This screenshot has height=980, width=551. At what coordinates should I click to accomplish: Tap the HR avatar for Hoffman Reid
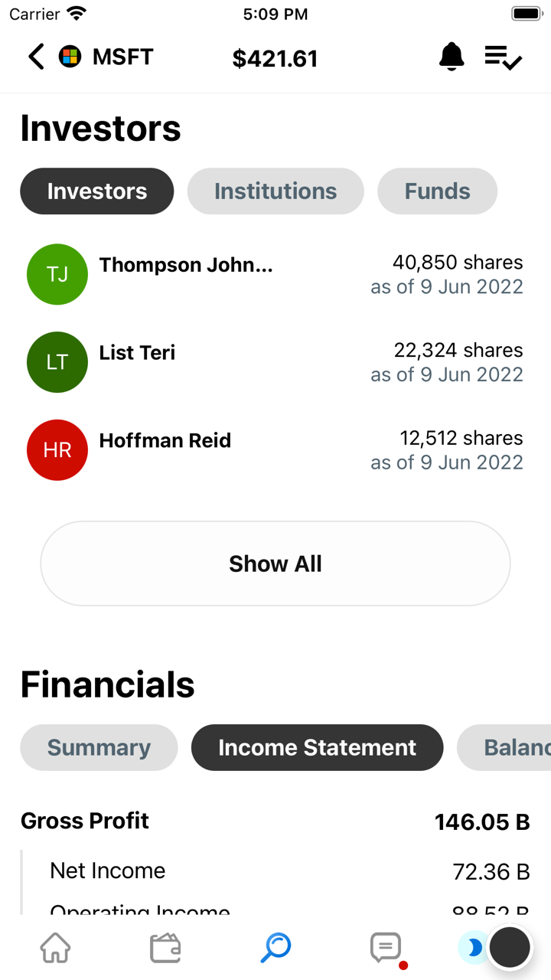[x=57, y=450]
